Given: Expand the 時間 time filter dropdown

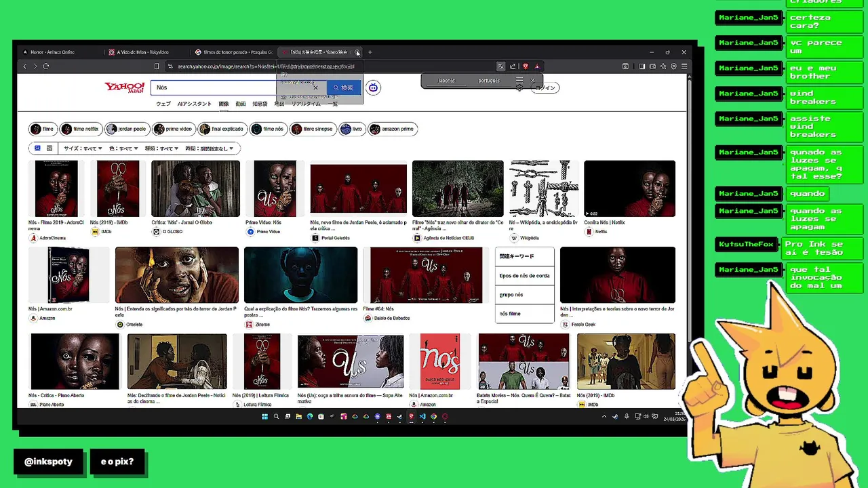Looking at the screenshot, I should 210,148.
